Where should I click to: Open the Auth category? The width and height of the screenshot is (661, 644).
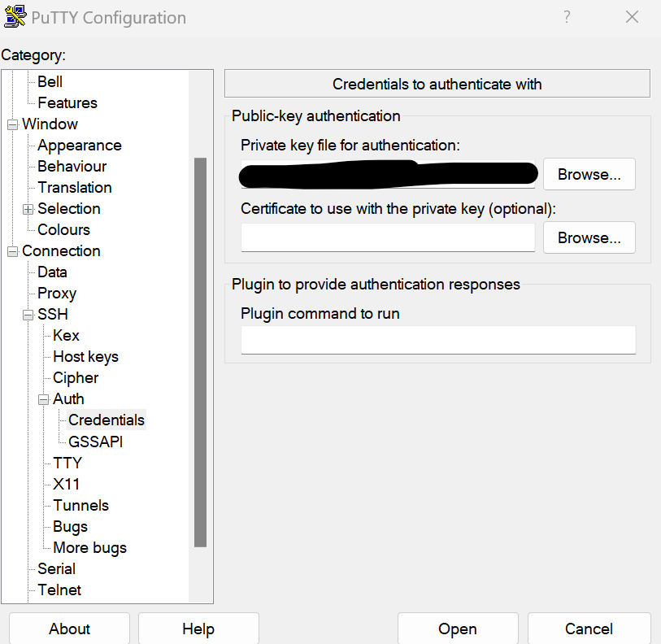click(68, 399)
